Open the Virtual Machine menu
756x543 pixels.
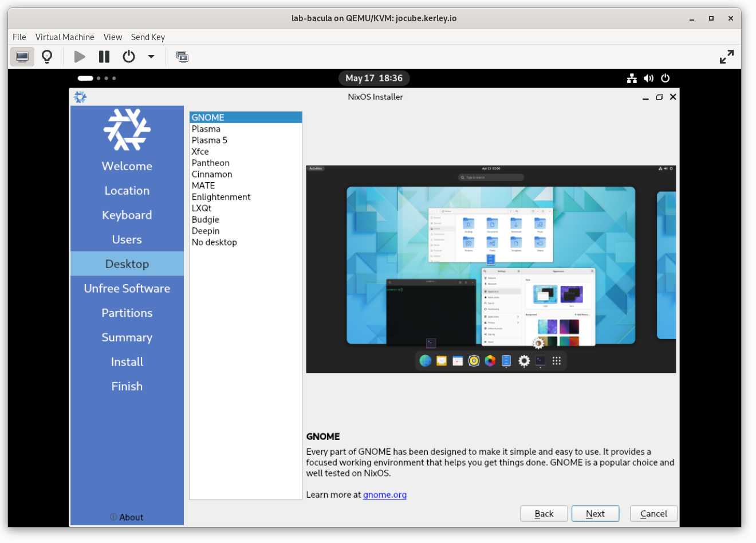(65, 37)
